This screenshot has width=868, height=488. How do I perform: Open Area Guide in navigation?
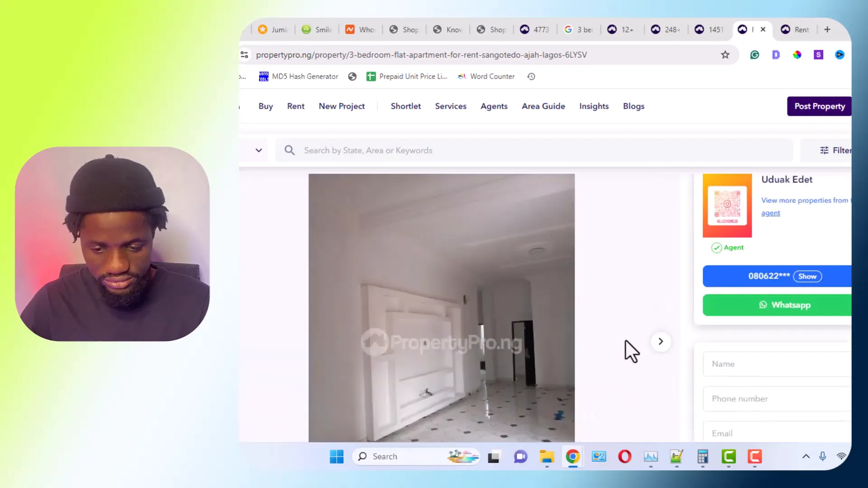click(x=543, y=106)
